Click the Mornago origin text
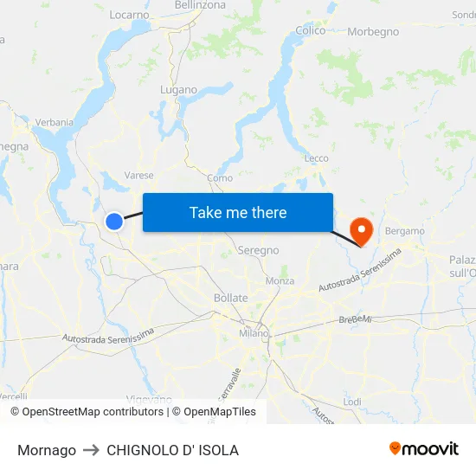The width and height of the screenshot is (476, 476). [47, 450]
